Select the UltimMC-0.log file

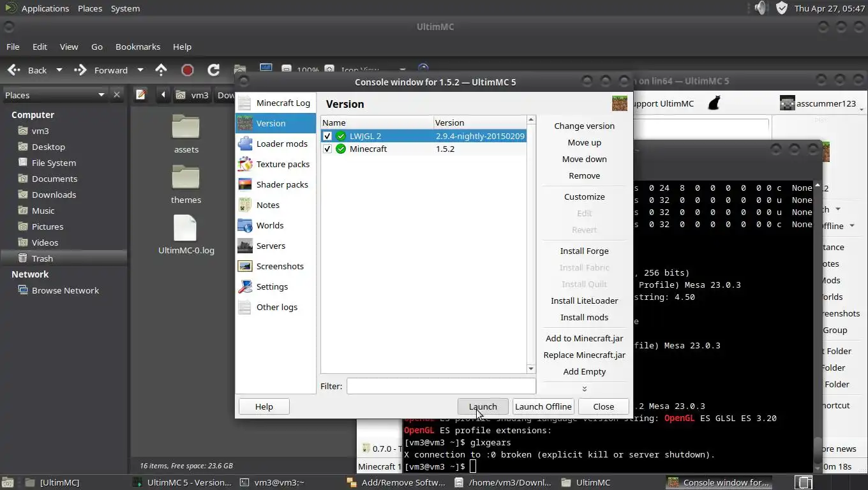[x=186, y=235]
